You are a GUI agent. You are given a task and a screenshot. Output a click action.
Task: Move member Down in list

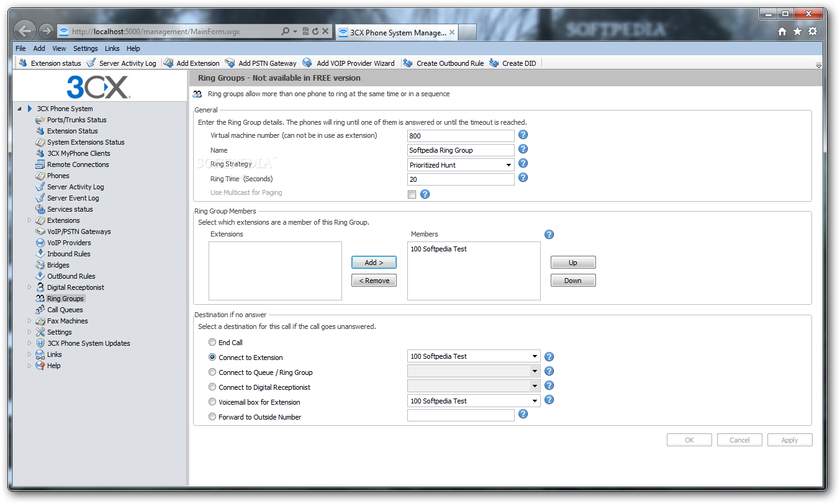[x=573, y=281]
